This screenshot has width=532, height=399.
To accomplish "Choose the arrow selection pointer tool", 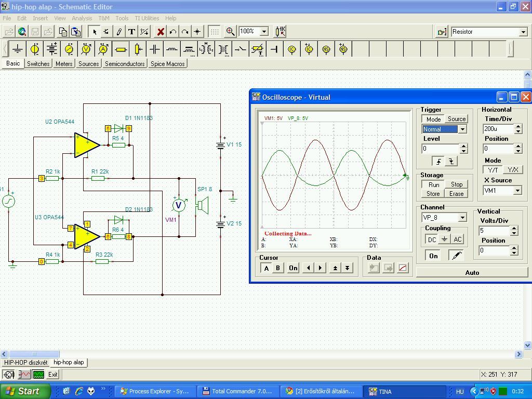I will click(95, 32).
